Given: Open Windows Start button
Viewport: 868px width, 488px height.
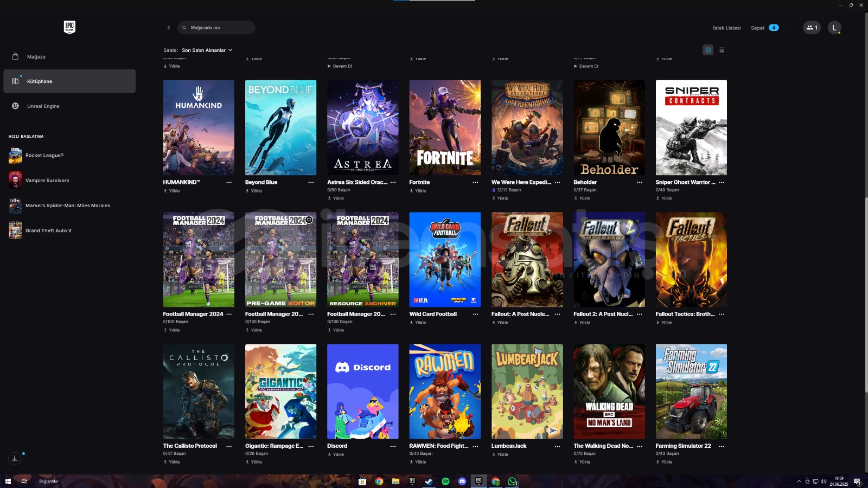Looking at the screenshot, I should [x=8, y=481].
